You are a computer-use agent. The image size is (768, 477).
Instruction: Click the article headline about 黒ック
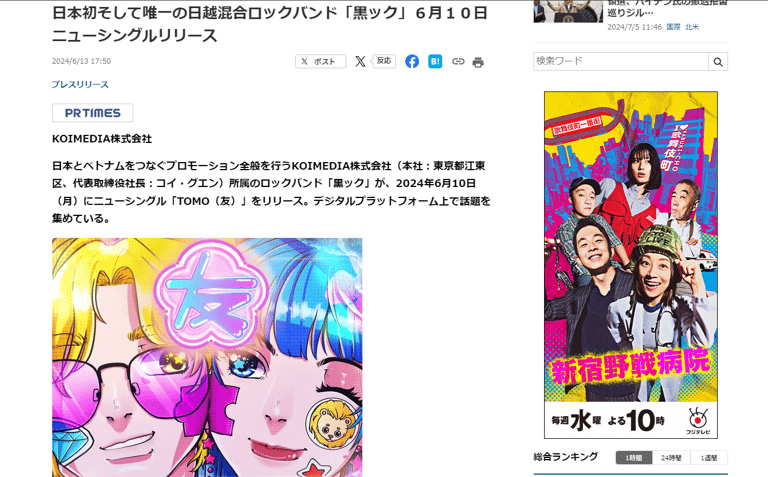(270, 24)
